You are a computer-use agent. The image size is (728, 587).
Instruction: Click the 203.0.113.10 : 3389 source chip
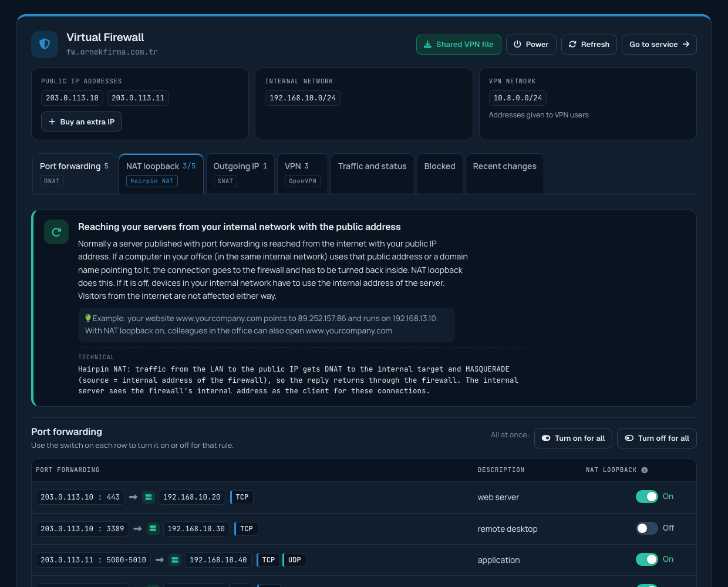coord(82,529)
